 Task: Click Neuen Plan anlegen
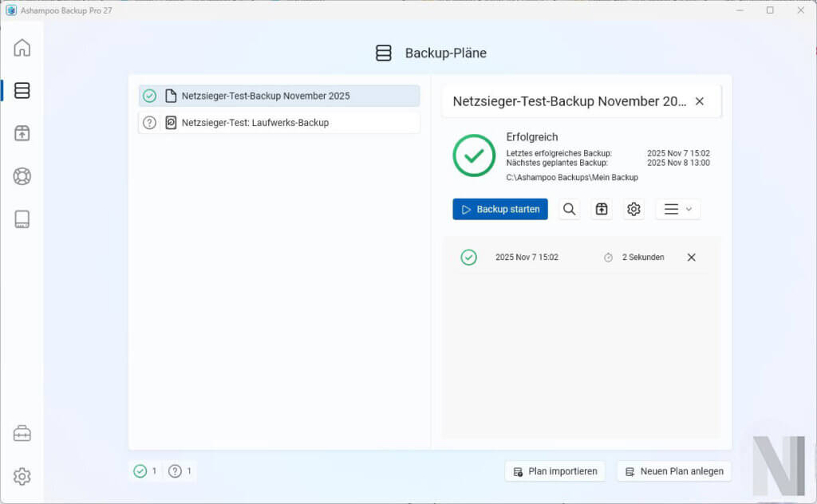click(674, 471)
